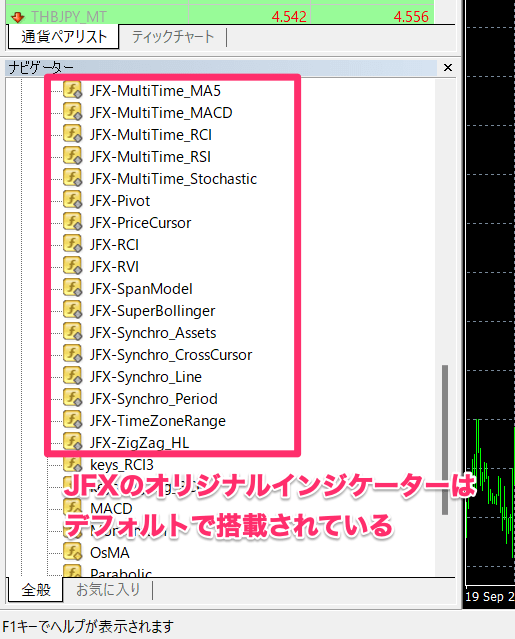Click the JFX-MultiTime_Stochastic indicator icon
The width and height of the screenshot is (515, 639).
[x=73, y=178]
